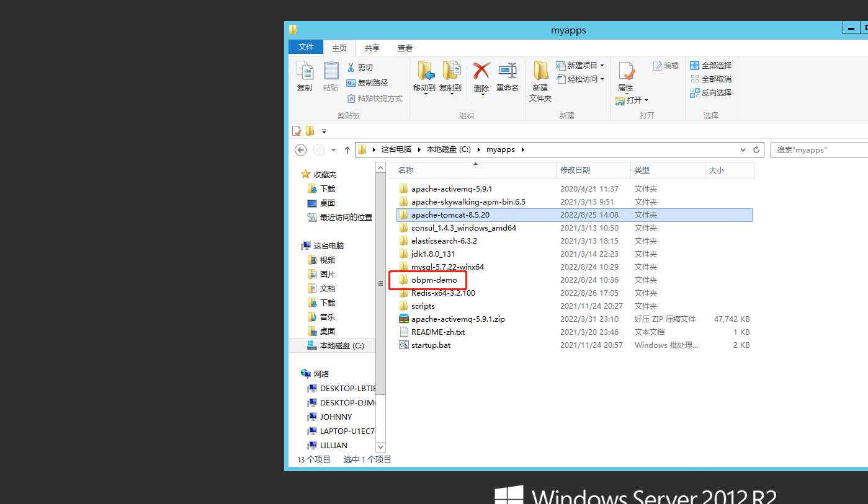Open 最近访问的位置 in the navigation pane
The image size is (868, 504).
(340, 218)
